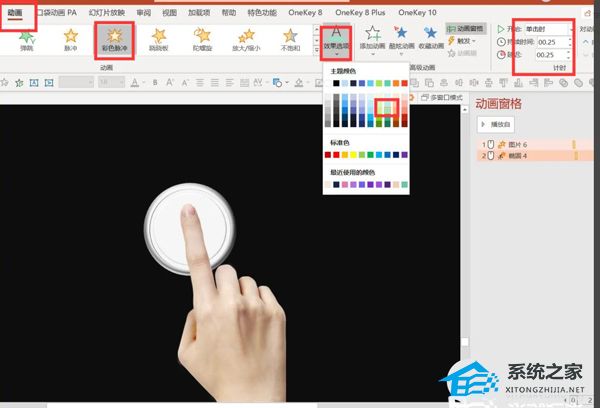
Task: Click the font color A underline icon
Action: (x=134, y=82)
